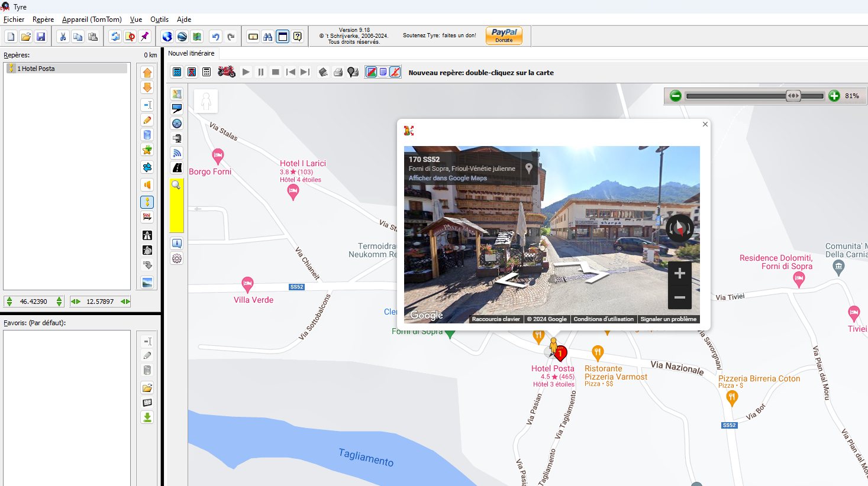Toggle the red-slashed map button in route toolbar

click(x=395, y=72)
